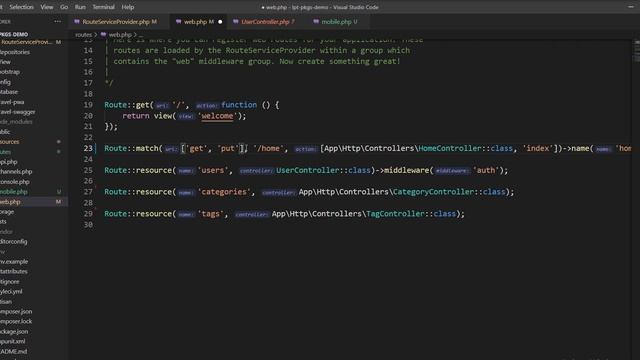Click line number 19 in the gutter

click(88, 105)
